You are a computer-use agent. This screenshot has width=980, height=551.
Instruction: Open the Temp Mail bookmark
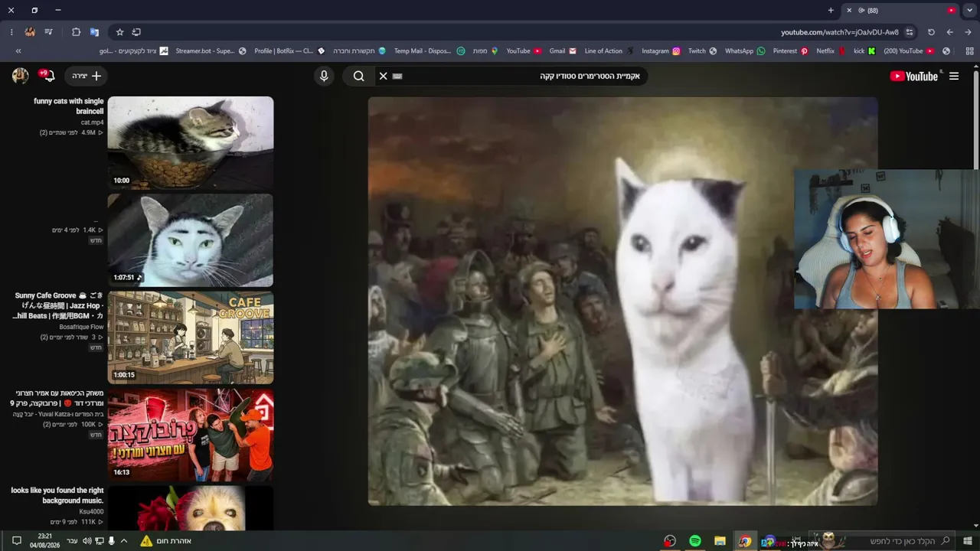(x=428, y=51)
